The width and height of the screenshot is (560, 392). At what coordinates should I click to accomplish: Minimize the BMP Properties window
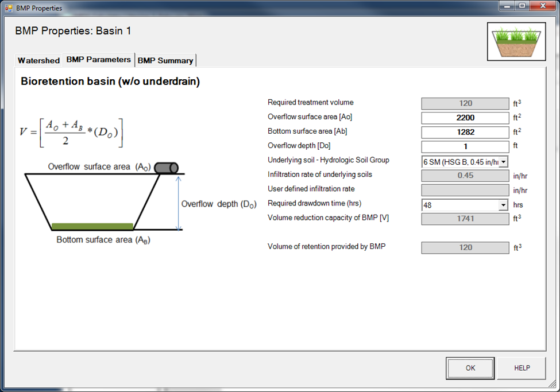click(x=507, y=6)
